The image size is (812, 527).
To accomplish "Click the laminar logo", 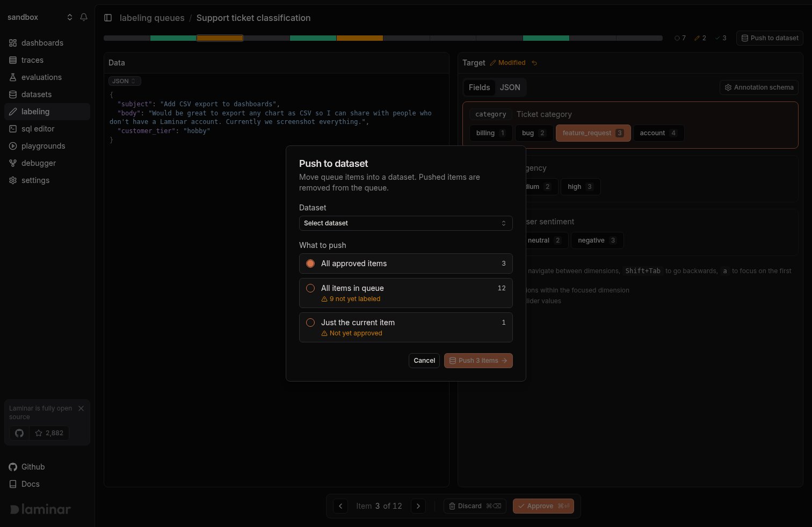I will tap(40, 509).
